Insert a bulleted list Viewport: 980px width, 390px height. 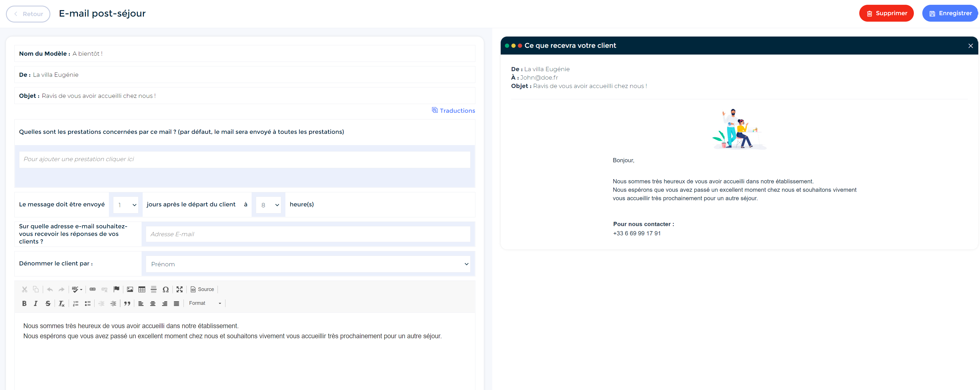coord(88,303)
